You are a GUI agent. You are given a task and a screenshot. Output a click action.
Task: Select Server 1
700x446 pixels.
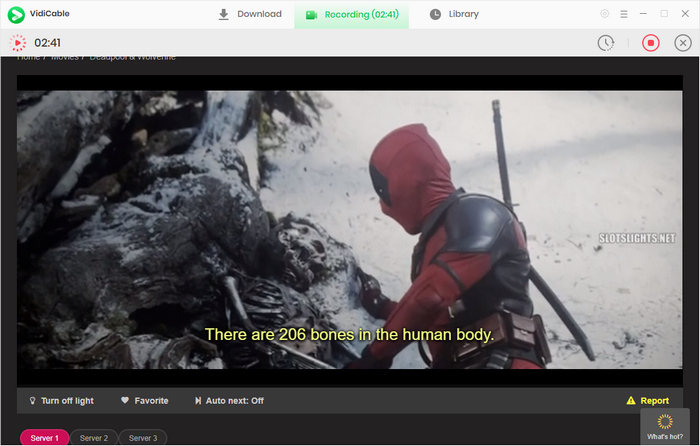44,438
